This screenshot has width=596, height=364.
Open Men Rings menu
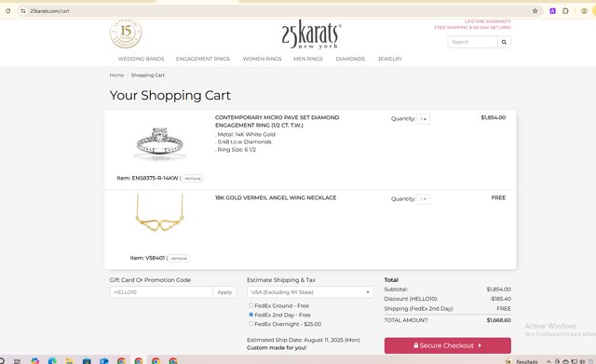click(308, 59)
